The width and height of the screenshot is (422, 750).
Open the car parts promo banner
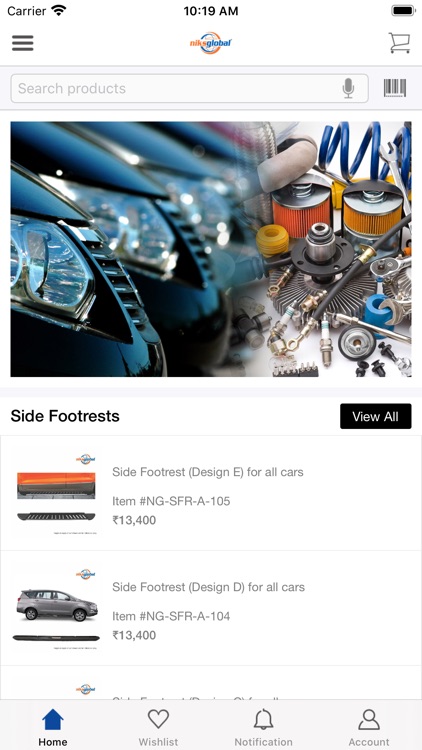click(x=211, y=249)
